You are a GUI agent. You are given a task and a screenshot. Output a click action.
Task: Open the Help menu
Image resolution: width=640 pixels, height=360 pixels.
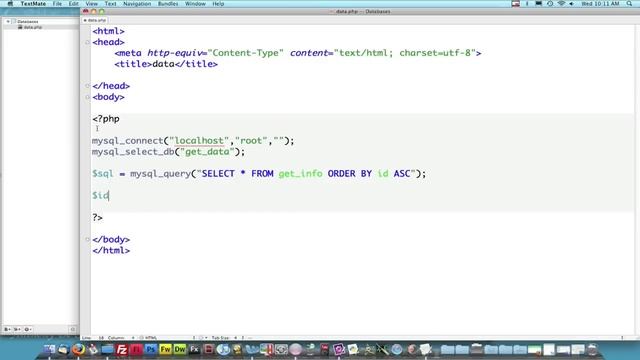coord(218,4)
